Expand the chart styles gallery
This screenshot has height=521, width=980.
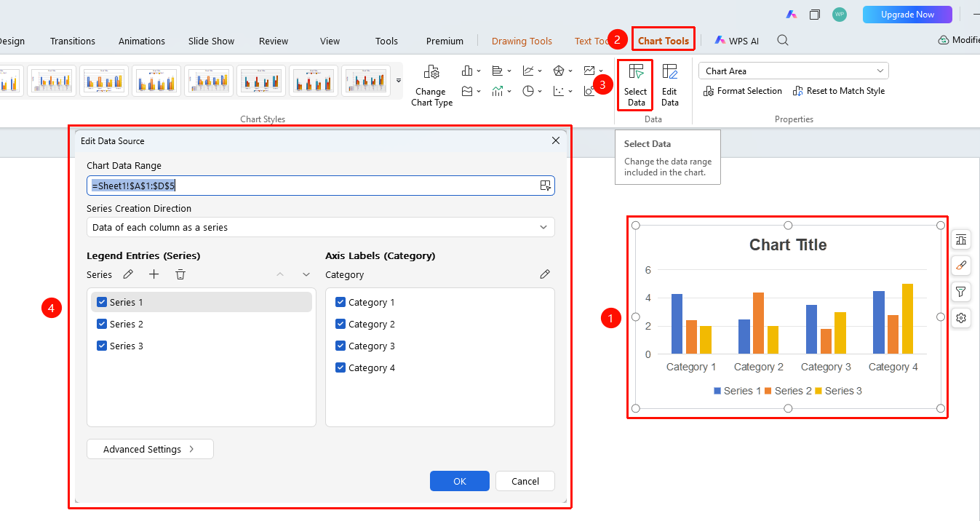399,80
